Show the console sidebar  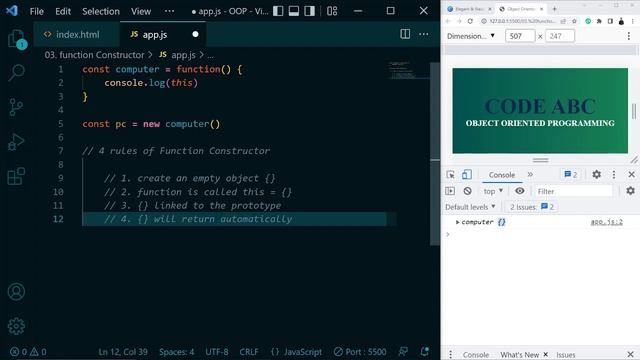click(450, 191)
